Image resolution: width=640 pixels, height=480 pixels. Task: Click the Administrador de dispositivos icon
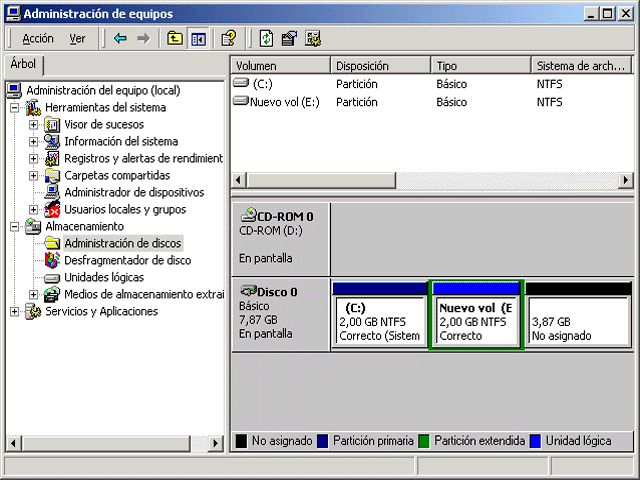pos(52,192)
